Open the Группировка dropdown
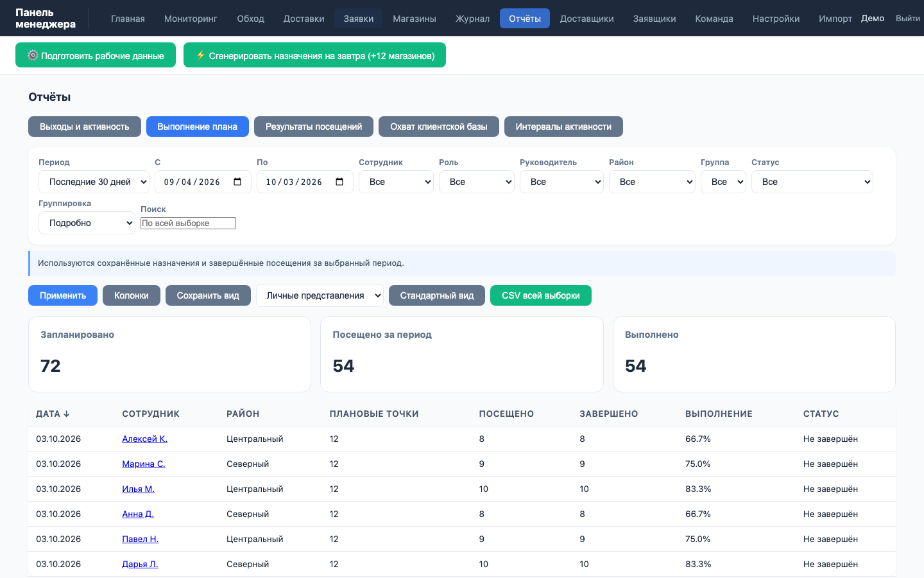 pyautogui.click(x=87, y=223)
